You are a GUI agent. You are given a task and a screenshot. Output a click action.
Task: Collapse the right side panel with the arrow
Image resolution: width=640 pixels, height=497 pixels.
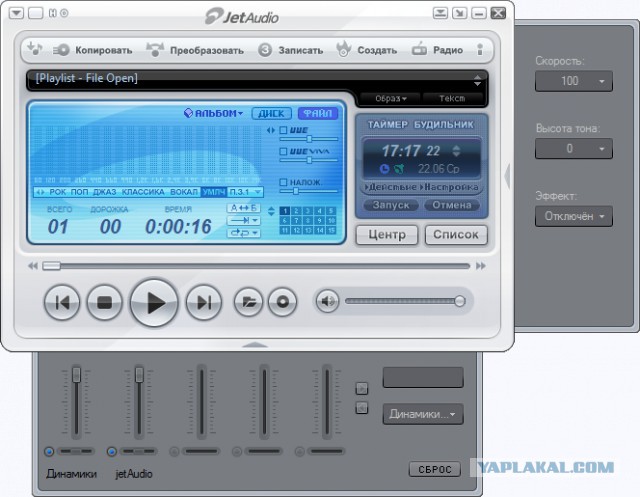point(507,176)
